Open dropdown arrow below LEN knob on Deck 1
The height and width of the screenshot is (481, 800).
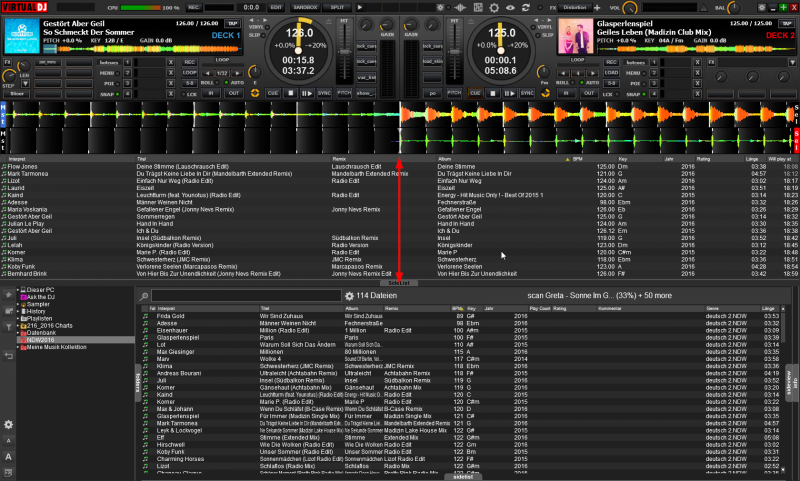[24, 84]
